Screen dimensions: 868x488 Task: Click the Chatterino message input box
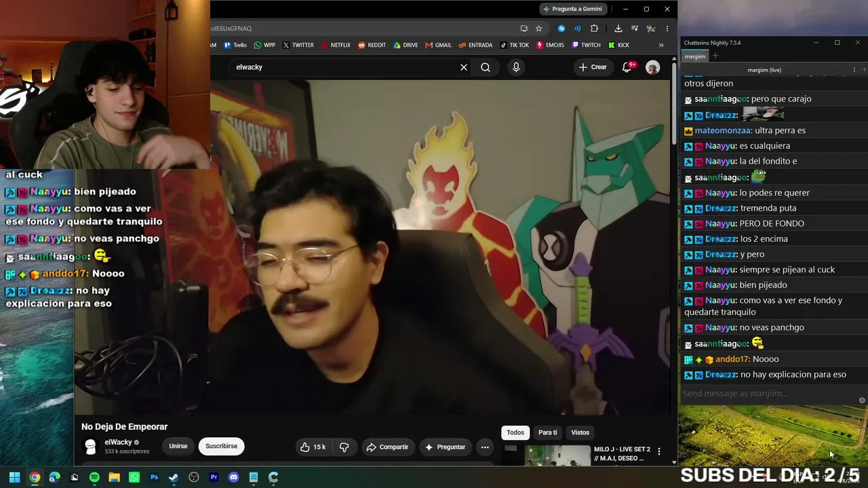[769, 394]
